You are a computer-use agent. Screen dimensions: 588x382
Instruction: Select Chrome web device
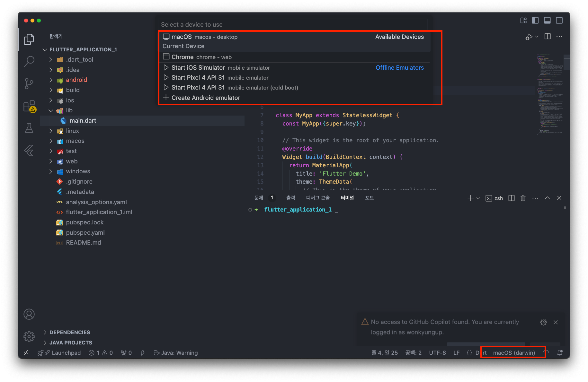pyautogui.click(x=295, y=57)
